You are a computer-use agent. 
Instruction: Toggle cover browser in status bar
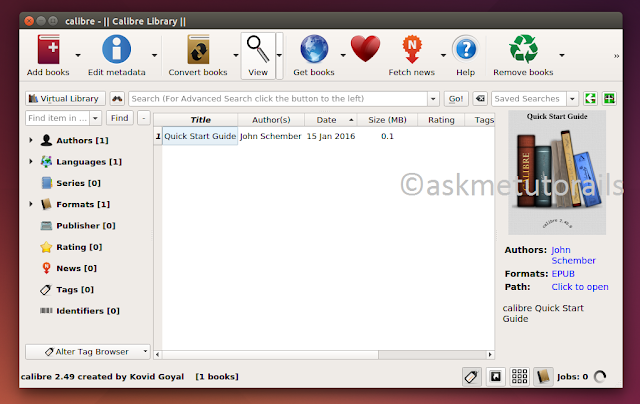[x=496, y=376]
